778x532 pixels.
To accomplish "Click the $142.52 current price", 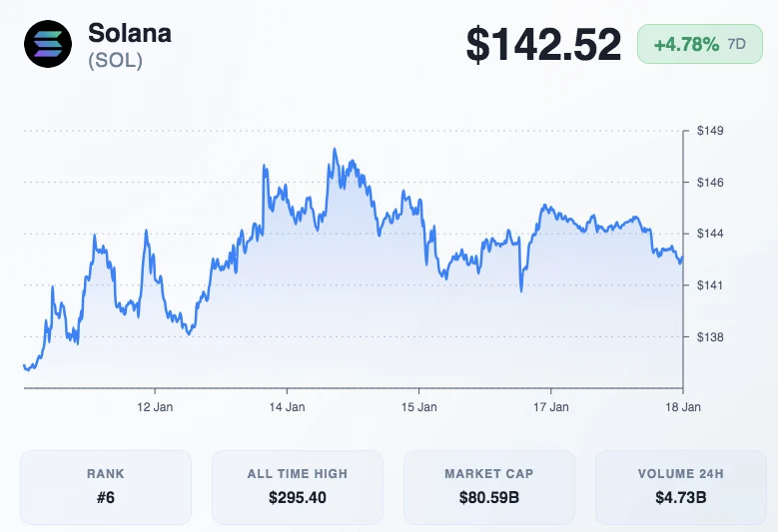I will point(543,45).
